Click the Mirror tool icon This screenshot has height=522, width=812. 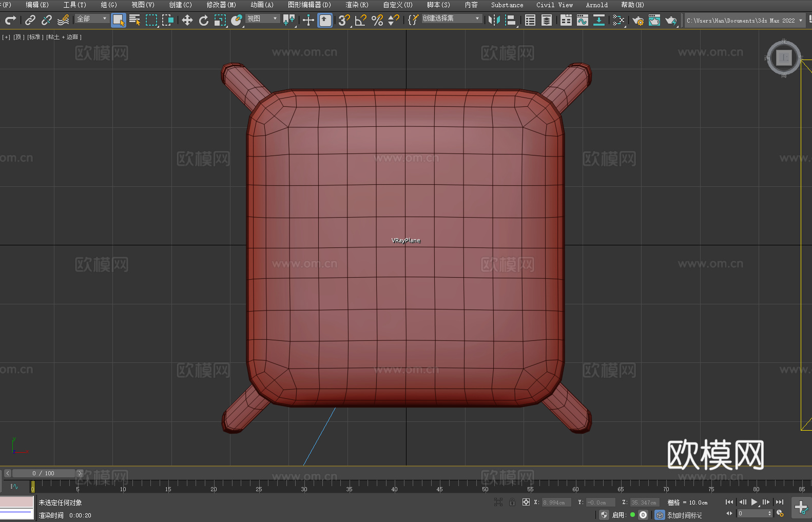pos(494,20)
